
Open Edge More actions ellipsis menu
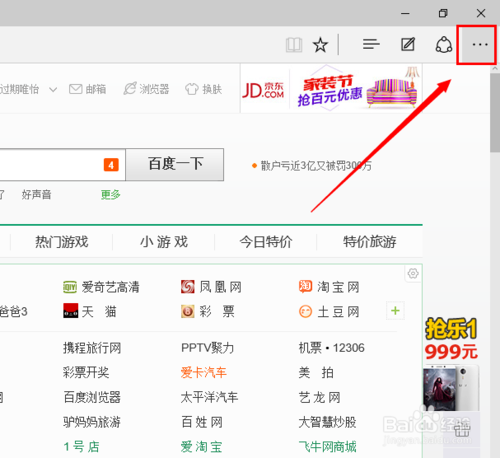(x=480, y=44)
